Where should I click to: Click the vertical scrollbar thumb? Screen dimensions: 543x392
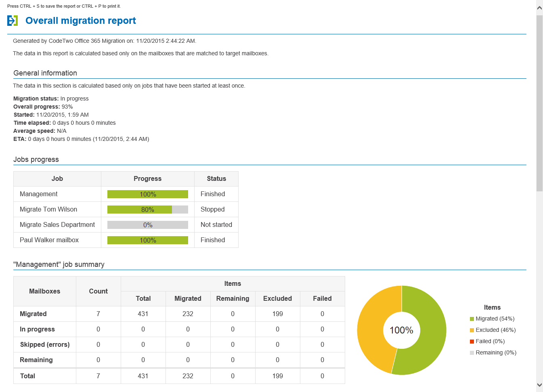[539, 103]
